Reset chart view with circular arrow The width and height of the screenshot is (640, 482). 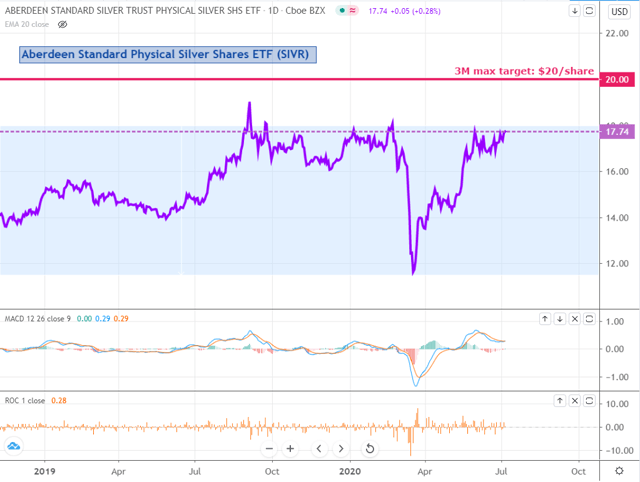click(370, 449)
